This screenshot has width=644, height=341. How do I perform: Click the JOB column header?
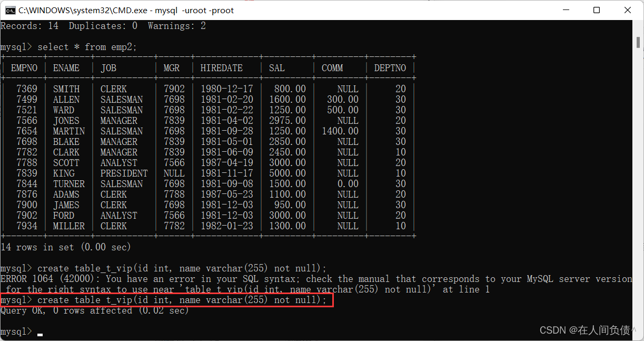pyautogui.click(x=108, y=68)
